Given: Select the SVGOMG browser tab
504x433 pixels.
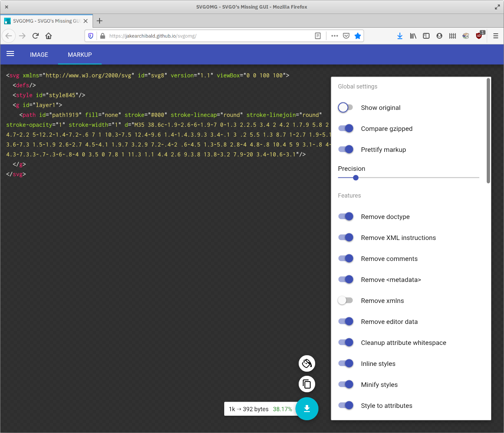Looking at the screenshot, I should 46,21.
